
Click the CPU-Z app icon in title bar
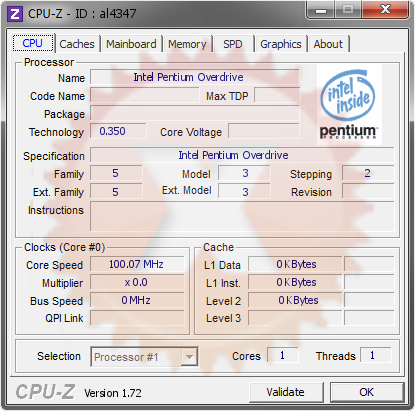pos(14,14)
